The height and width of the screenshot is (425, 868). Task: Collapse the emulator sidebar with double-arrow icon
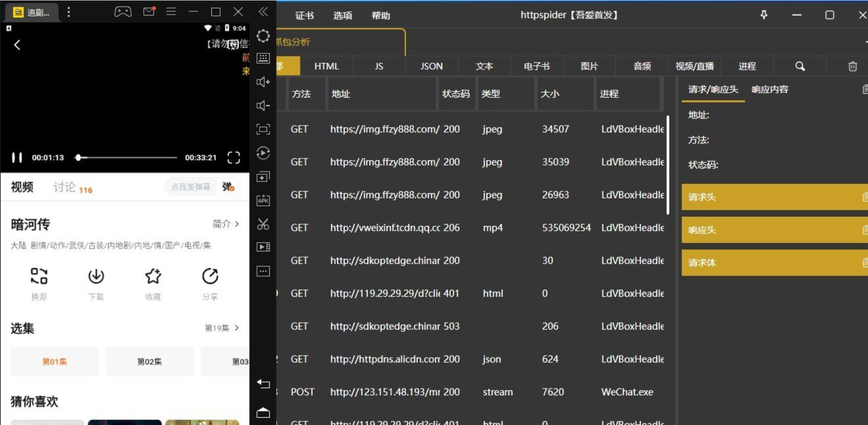pyautogui.click(x=263, y=12)
